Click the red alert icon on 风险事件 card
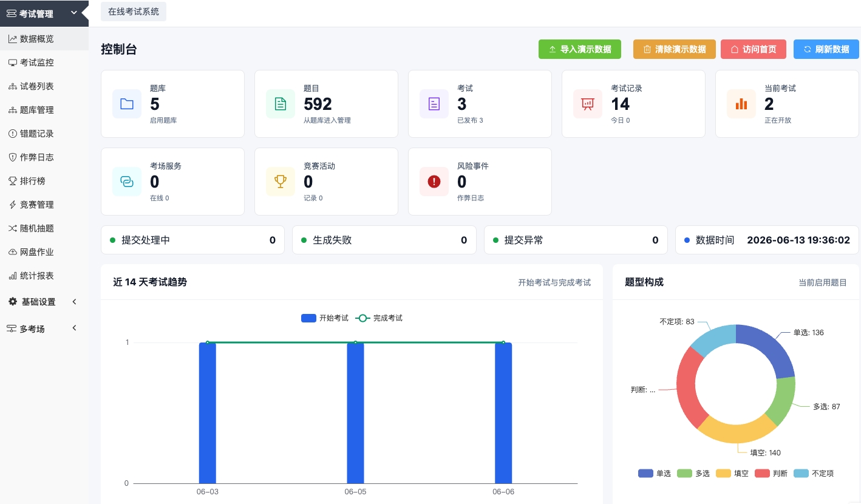 (x=434, y=182)
